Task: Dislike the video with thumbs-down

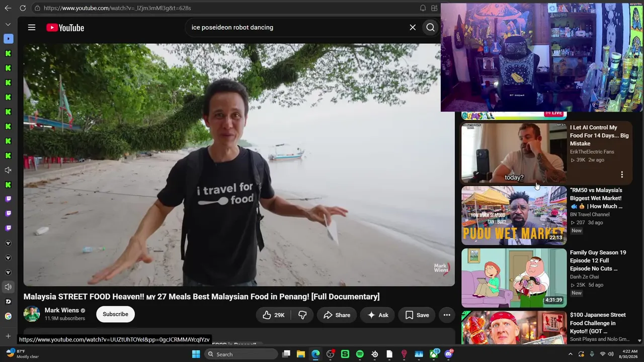Action: pyautogui.click(x=302, y=315)
